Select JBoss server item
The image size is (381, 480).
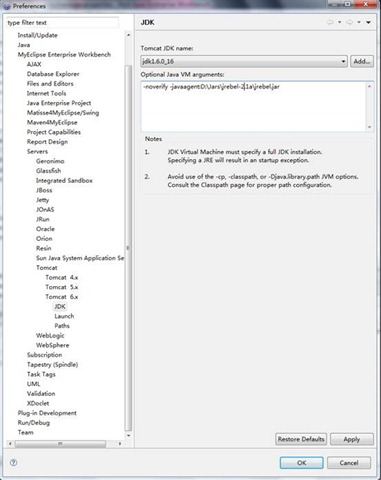click(44, 190)
